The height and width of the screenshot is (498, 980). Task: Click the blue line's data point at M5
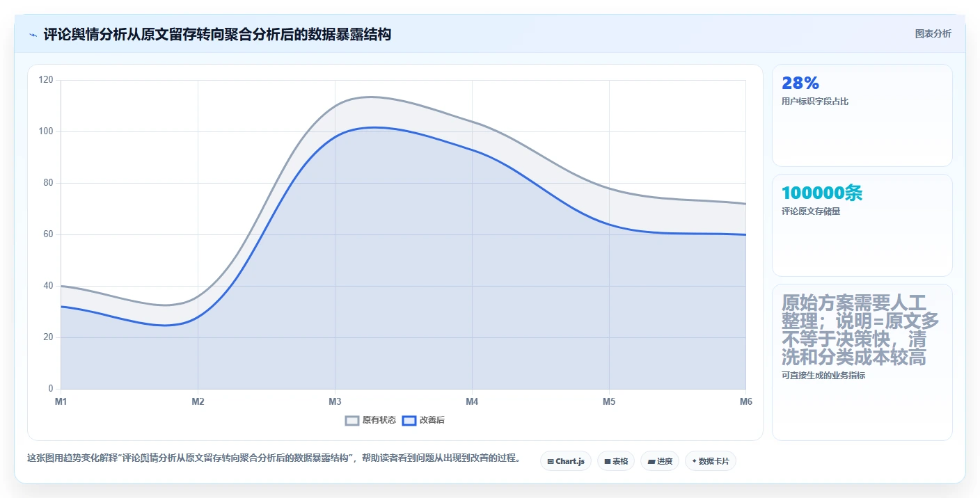point(609,224)
